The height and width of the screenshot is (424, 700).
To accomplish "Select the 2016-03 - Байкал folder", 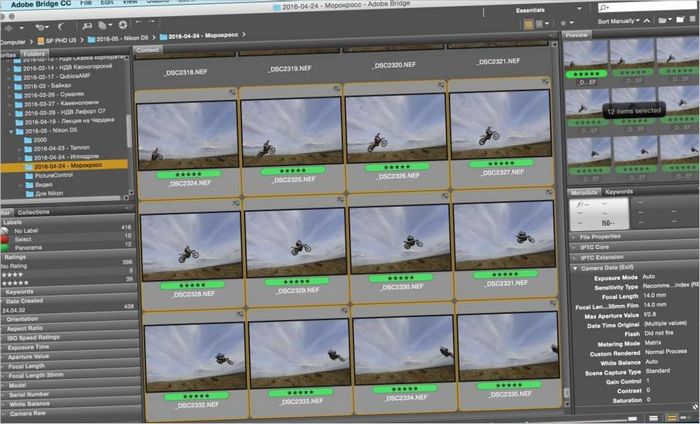I will point(47,86).
